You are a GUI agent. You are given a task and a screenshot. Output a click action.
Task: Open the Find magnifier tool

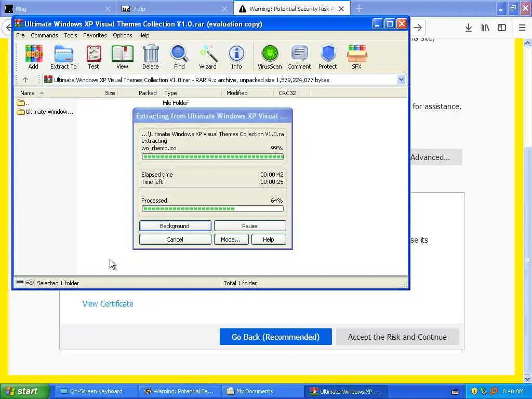pos(179,57)
